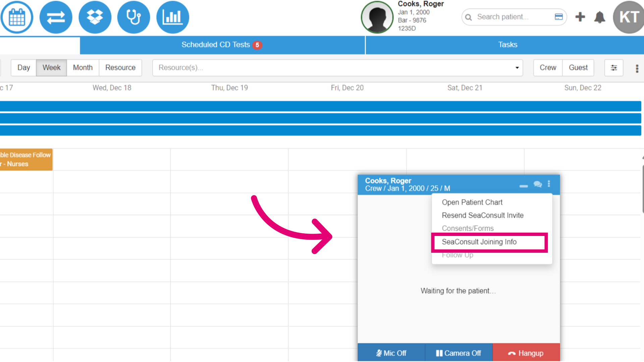Open chat in the call window
644x362 pixels.
538,184
